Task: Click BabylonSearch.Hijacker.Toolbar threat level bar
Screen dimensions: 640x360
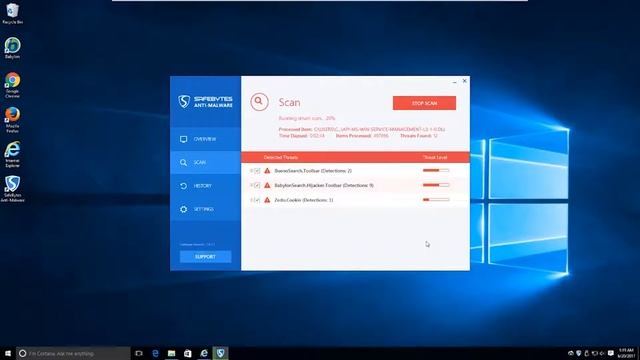Action: pos(436,185)
